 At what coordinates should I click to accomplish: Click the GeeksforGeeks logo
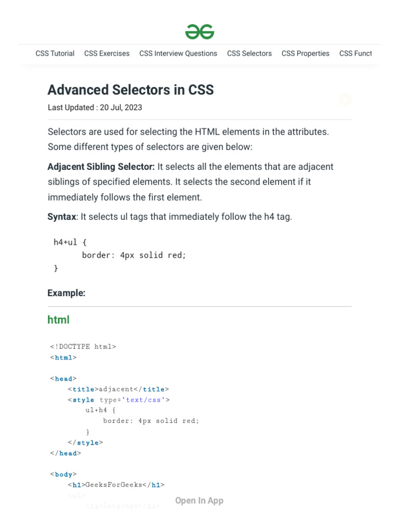pos(199,32)
